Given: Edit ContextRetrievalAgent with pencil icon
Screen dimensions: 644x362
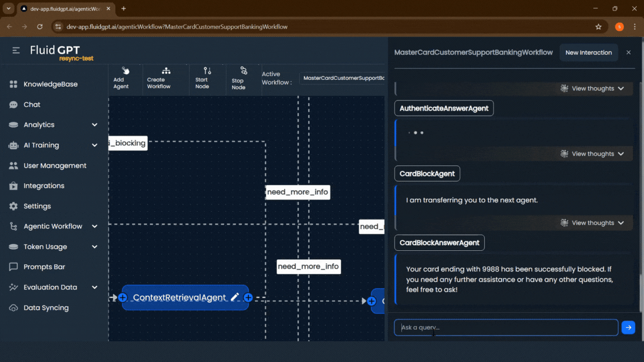Looking at the screenshot, I should click(235, 297).
